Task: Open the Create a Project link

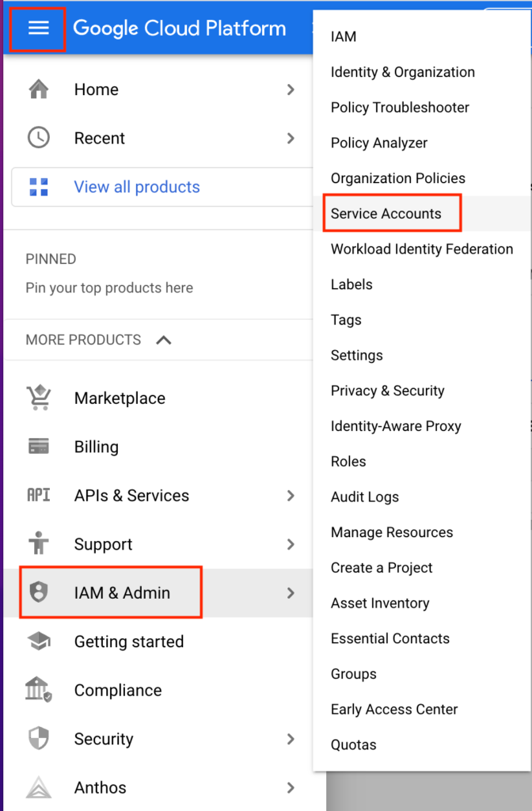Action: (x=382, y=568)
